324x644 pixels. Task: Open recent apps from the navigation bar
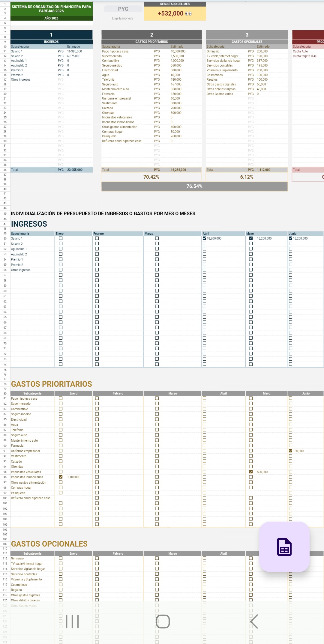(72, 621)
